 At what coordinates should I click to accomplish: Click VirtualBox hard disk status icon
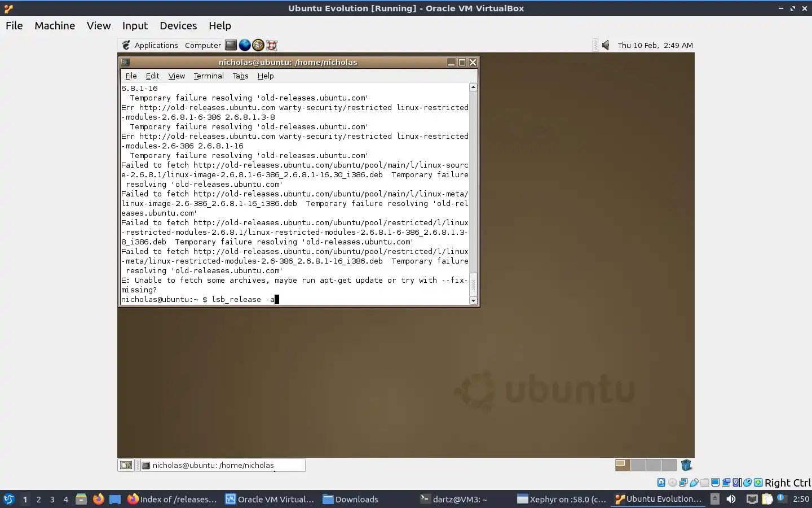coord(661,483)
